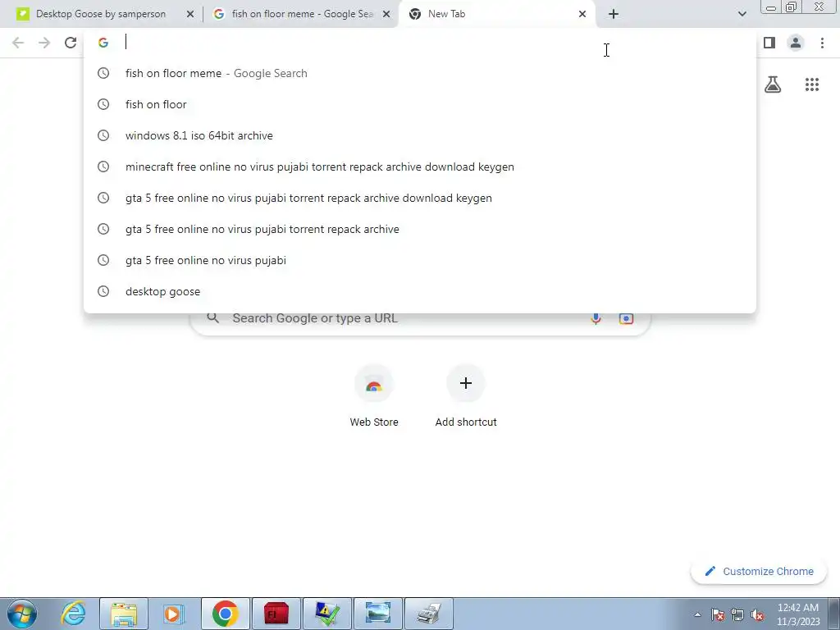Screen dimensions: 840x630
Task: Choose the 'desktop goose' suggestion
Action: point(419,291)
